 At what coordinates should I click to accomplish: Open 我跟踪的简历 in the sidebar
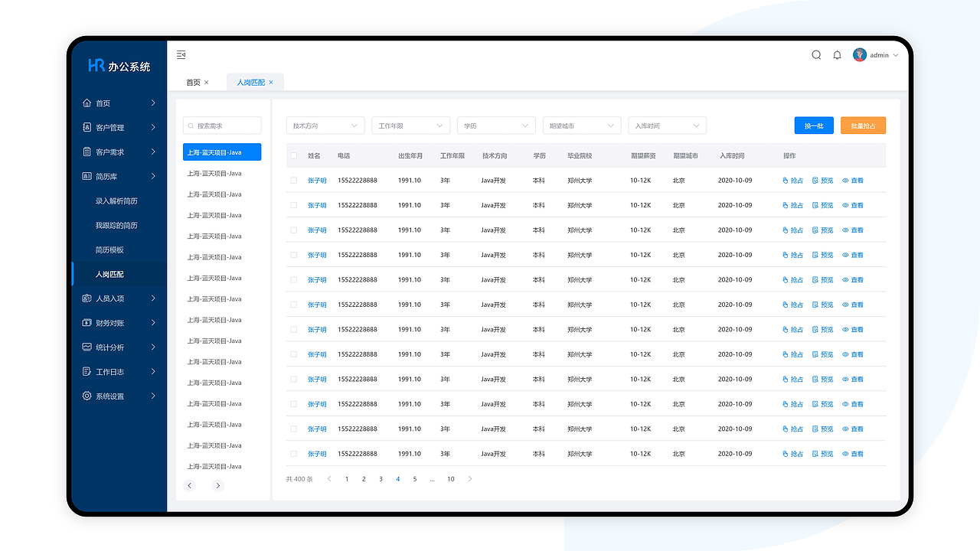click(116, 226)
